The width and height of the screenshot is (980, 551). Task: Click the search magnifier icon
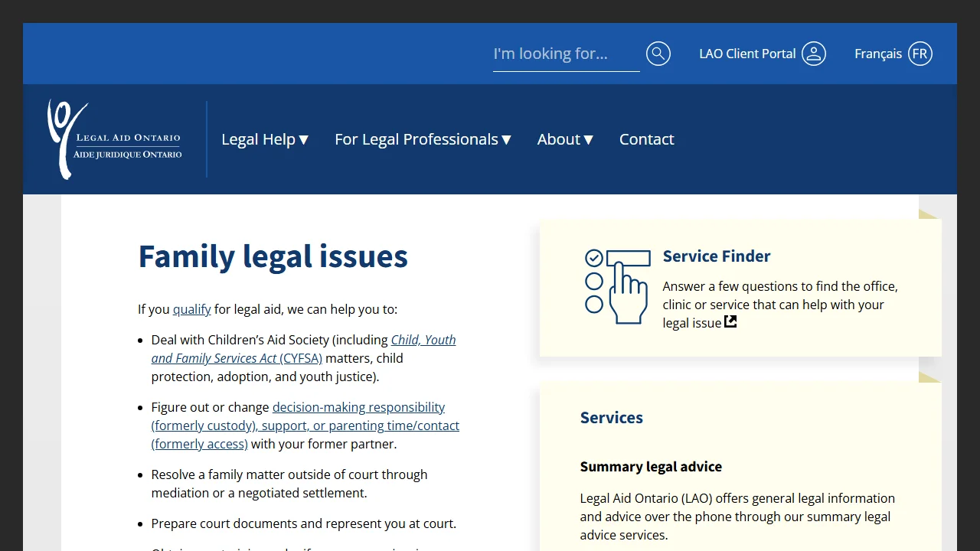658,54
